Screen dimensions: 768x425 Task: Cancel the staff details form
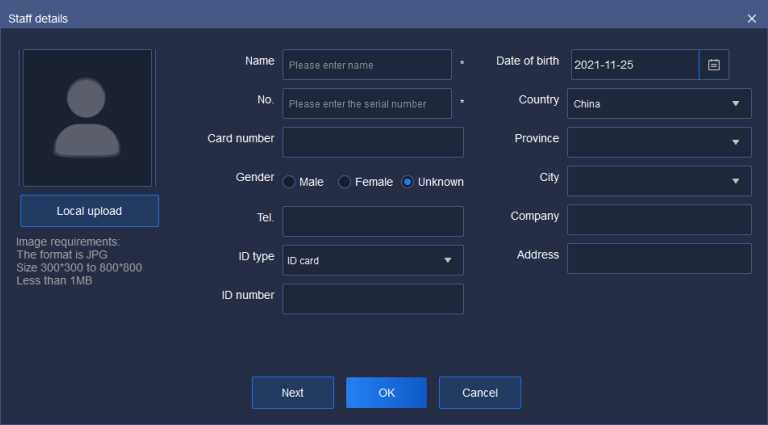point(480,393)
